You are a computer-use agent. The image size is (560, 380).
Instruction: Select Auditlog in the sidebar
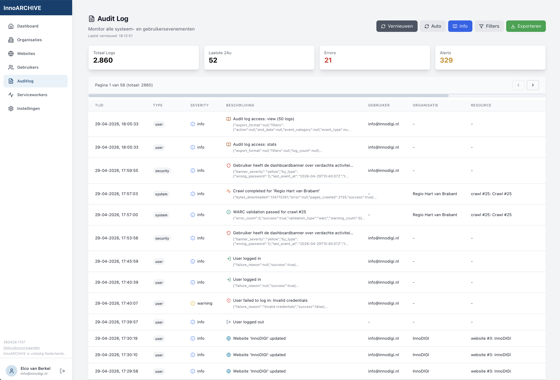[35, 81]
